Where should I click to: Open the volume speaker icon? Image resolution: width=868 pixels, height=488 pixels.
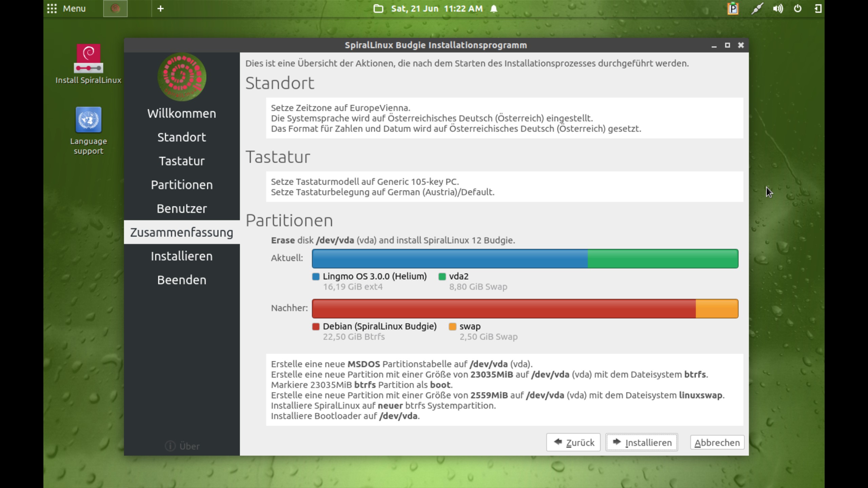coord(778,8)
